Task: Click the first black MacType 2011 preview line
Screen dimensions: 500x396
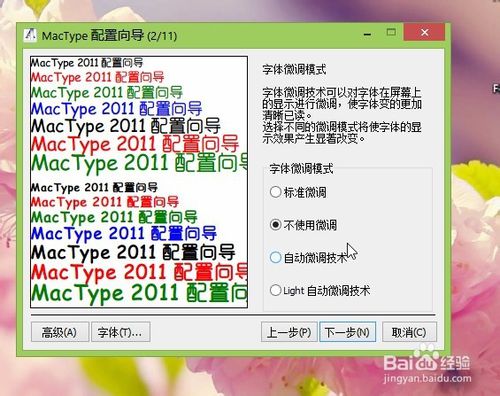Action: click(87, 63)
